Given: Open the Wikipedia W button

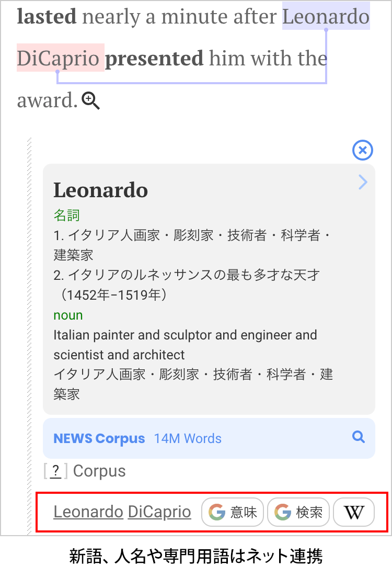Looking at the screenshot, I should click(354, 512).
